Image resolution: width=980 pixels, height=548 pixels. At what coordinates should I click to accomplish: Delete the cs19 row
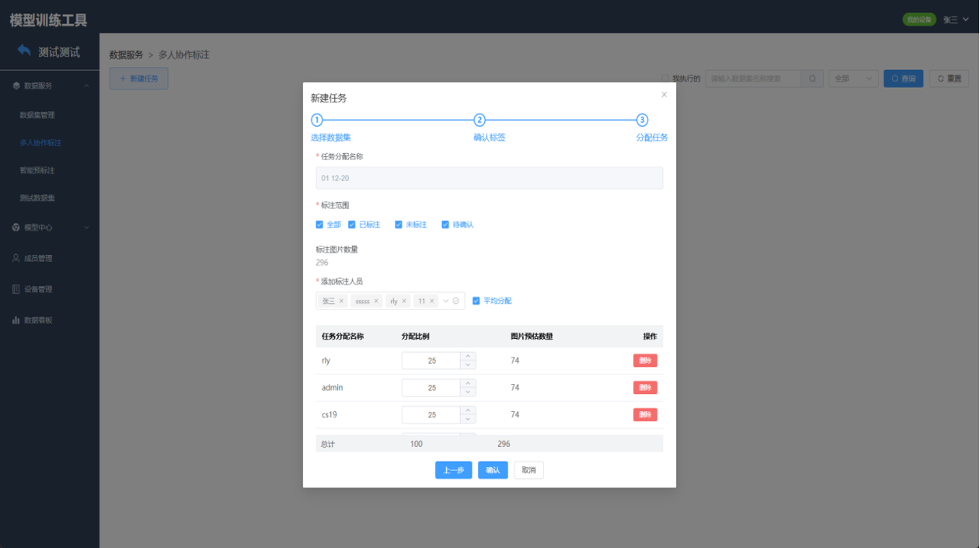point(645,414)
